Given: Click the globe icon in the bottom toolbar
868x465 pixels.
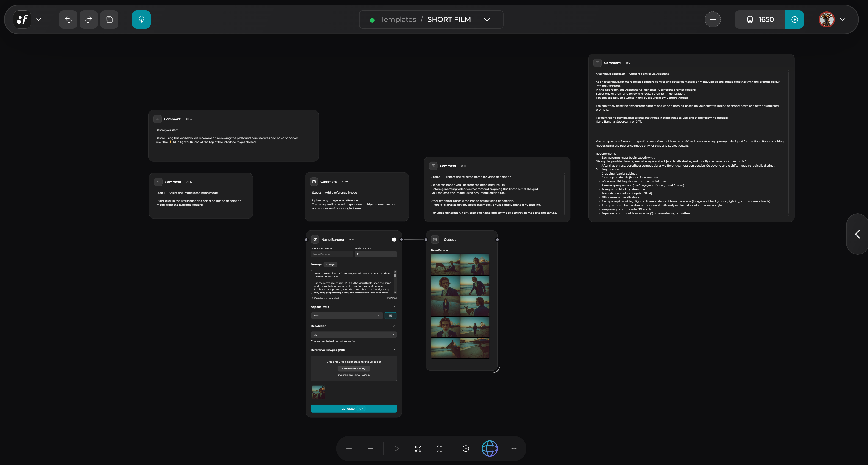Looking at the screenshot, I should [x=490, y=448].
